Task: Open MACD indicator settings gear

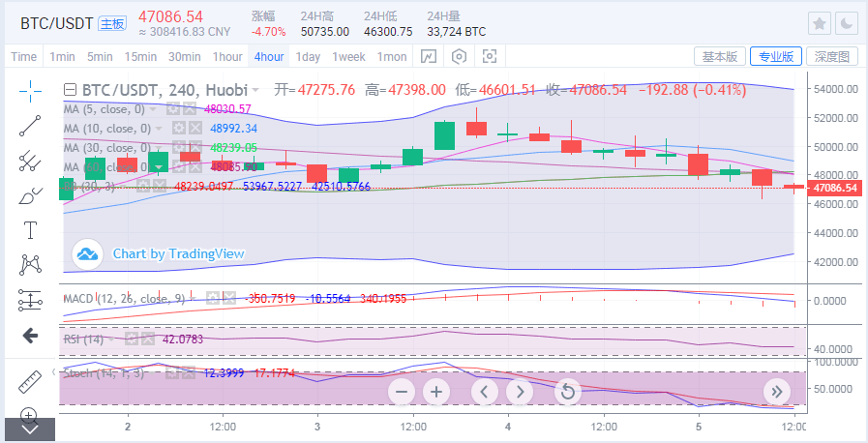Action: pyautogui.click(x=213, y=299)
